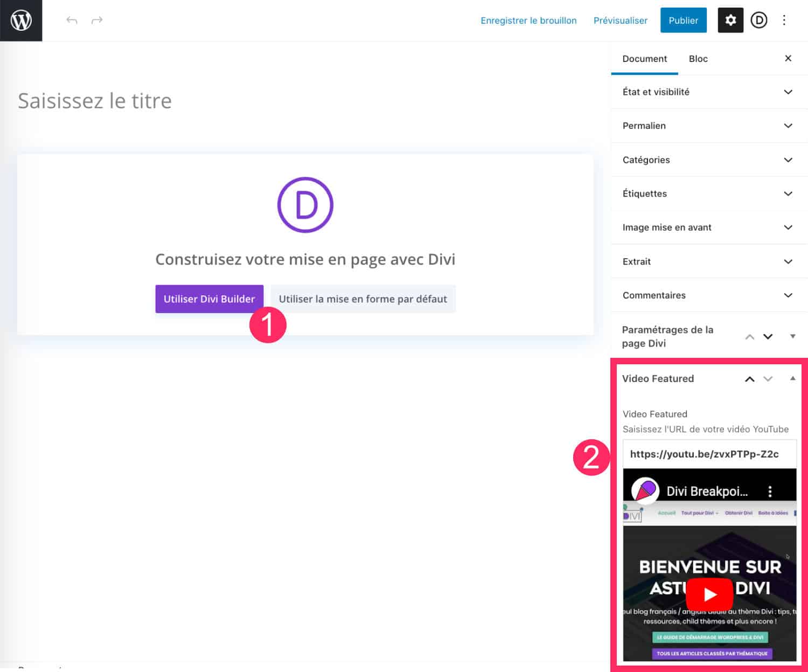The width and height of the screenshot is (808, 672).
Task: Open the three-dot more options menu
Action: tap(784, 20)
